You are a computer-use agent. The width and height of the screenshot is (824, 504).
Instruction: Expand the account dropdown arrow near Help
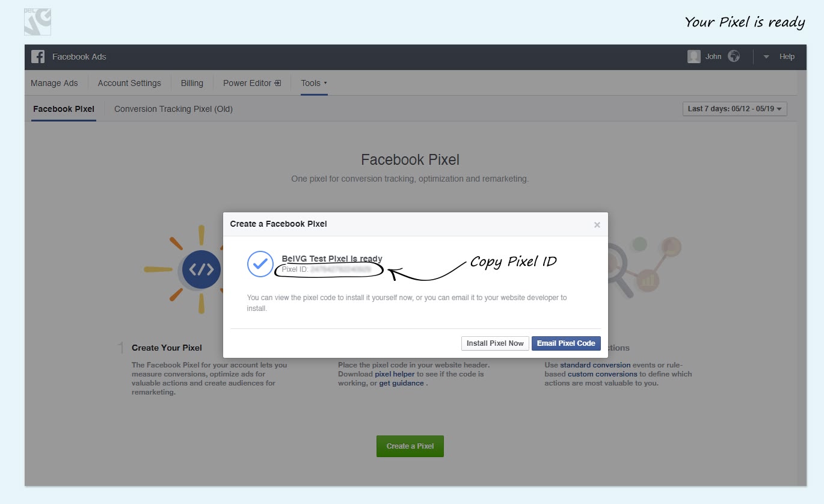click(766, 57)
